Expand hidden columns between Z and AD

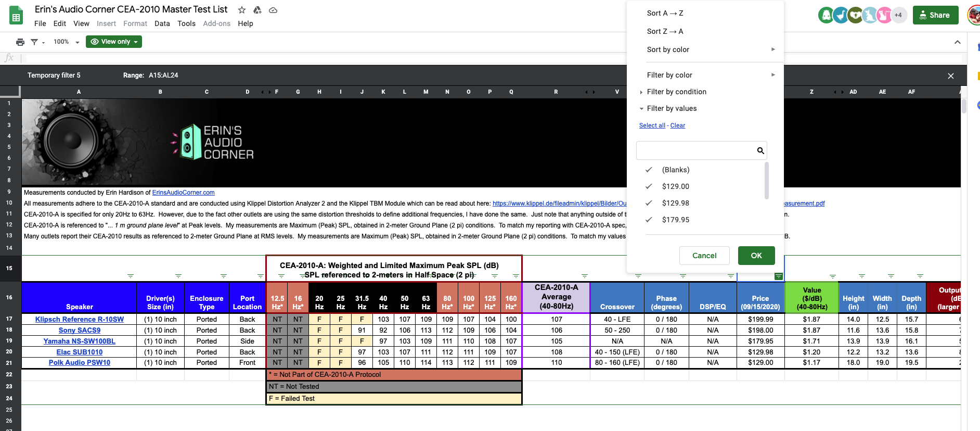pyautogui.click(x=839, y=92)
